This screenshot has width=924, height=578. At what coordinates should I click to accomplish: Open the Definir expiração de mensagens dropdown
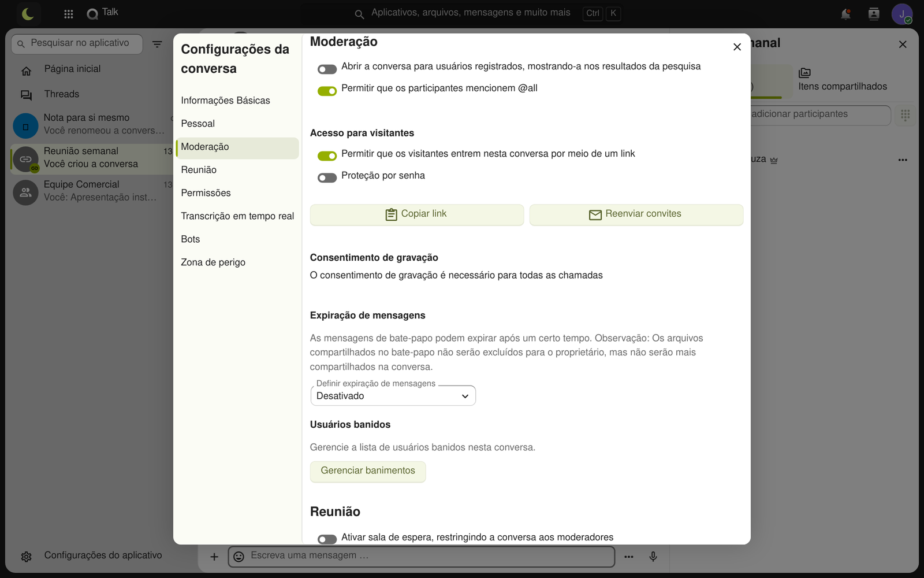[x=393, y=396]
